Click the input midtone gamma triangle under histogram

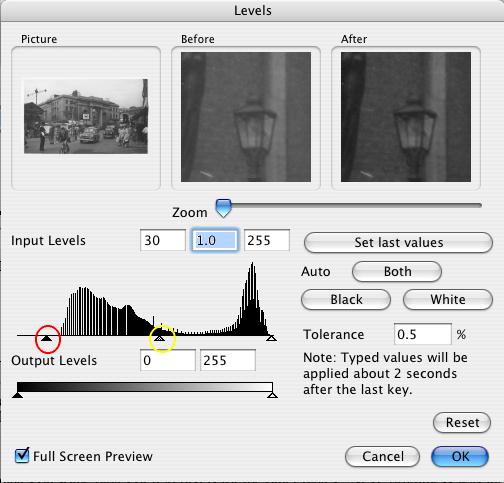pos(160,338)
